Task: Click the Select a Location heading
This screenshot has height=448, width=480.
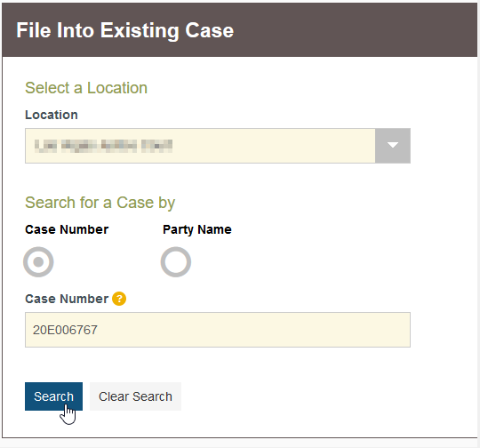Action: click(86, 88)
